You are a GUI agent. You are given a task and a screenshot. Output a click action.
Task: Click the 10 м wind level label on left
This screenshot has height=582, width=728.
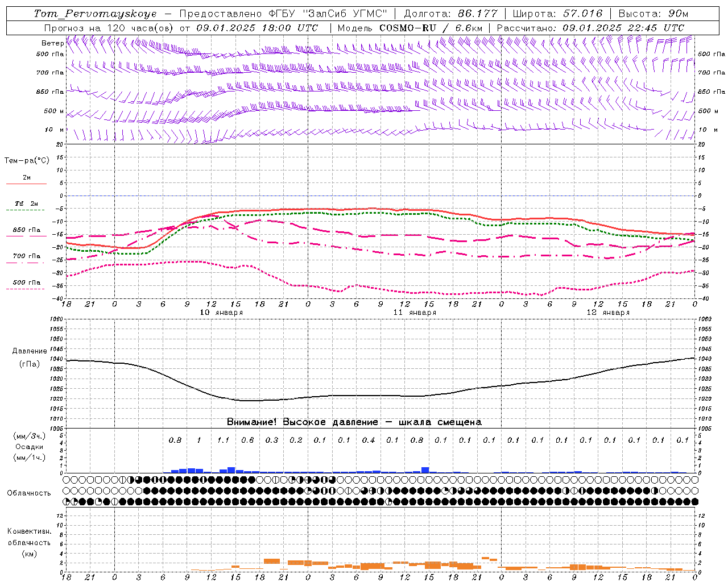[55, 130]
